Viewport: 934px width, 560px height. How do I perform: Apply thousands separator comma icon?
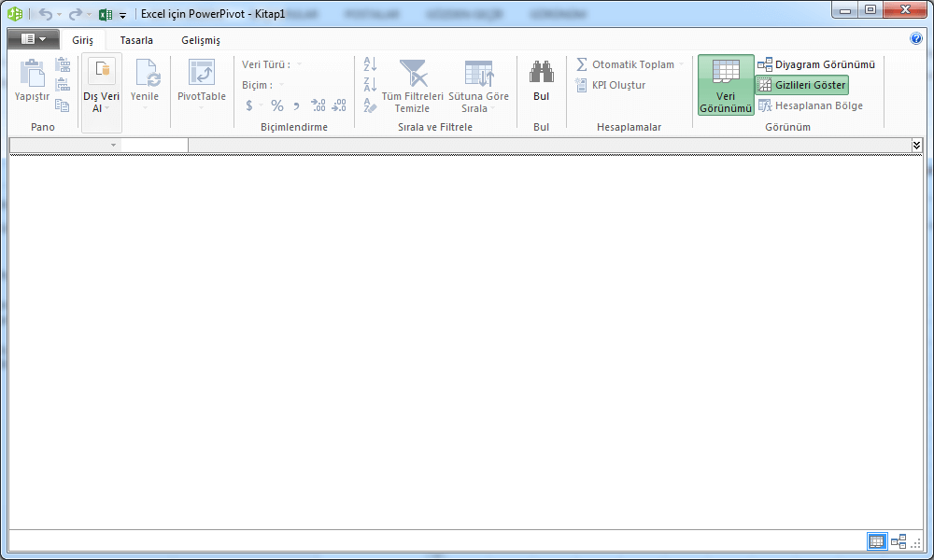(296, 105)
